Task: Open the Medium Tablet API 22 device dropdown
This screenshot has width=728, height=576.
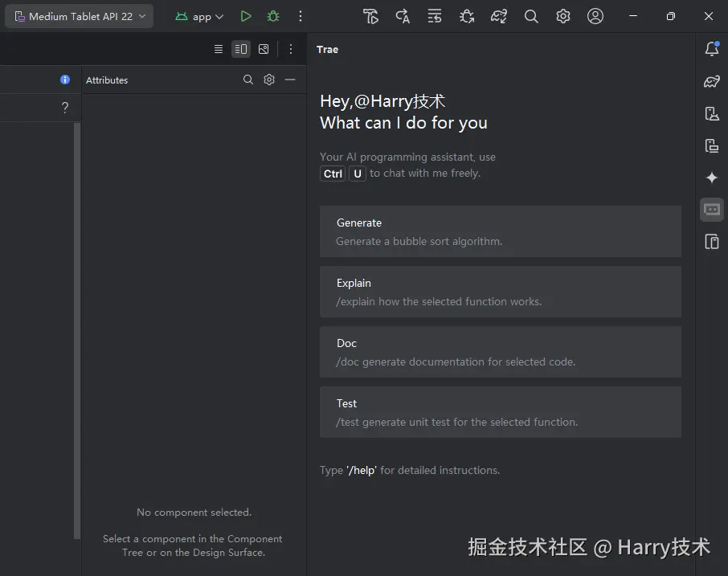Action: [x=80, y=16]
